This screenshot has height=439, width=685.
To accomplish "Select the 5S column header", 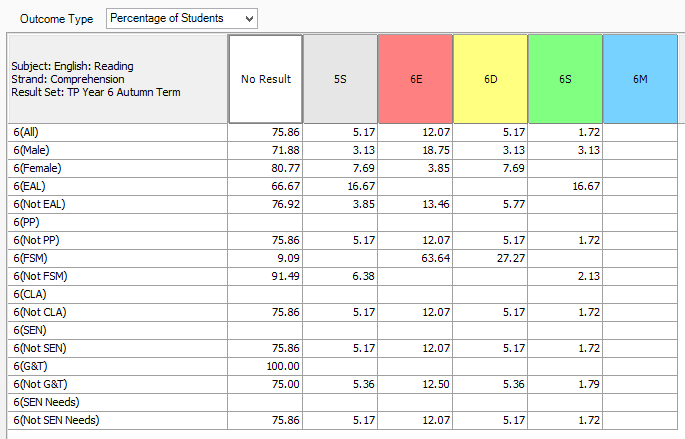I will 340,79.
